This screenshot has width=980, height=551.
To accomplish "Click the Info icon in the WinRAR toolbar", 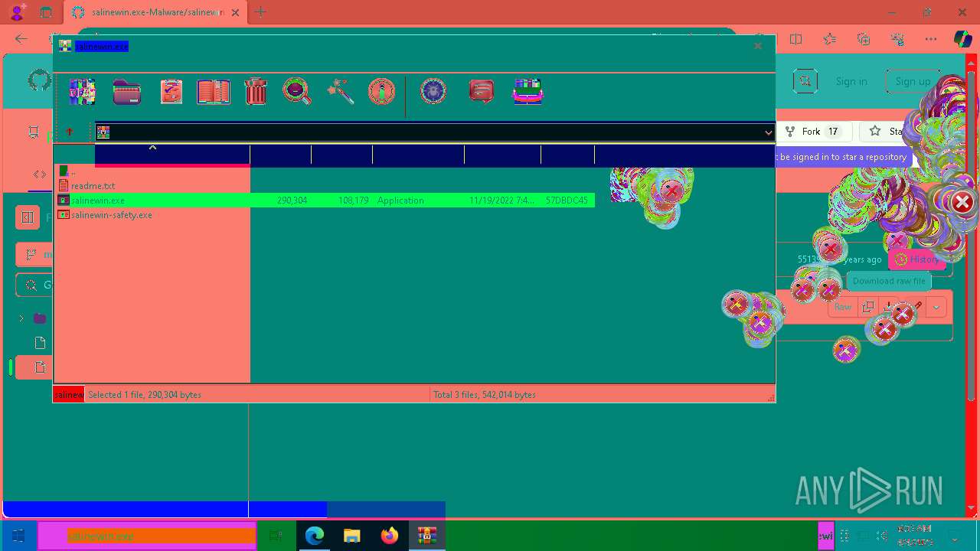I will point(381,92).
